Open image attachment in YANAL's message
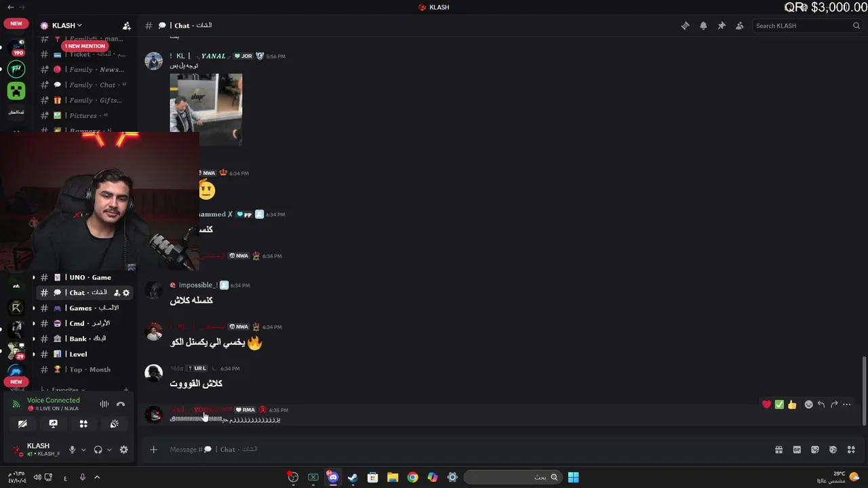Image resolution: width=868 pixels, height=488 pixels. [206, 109]
